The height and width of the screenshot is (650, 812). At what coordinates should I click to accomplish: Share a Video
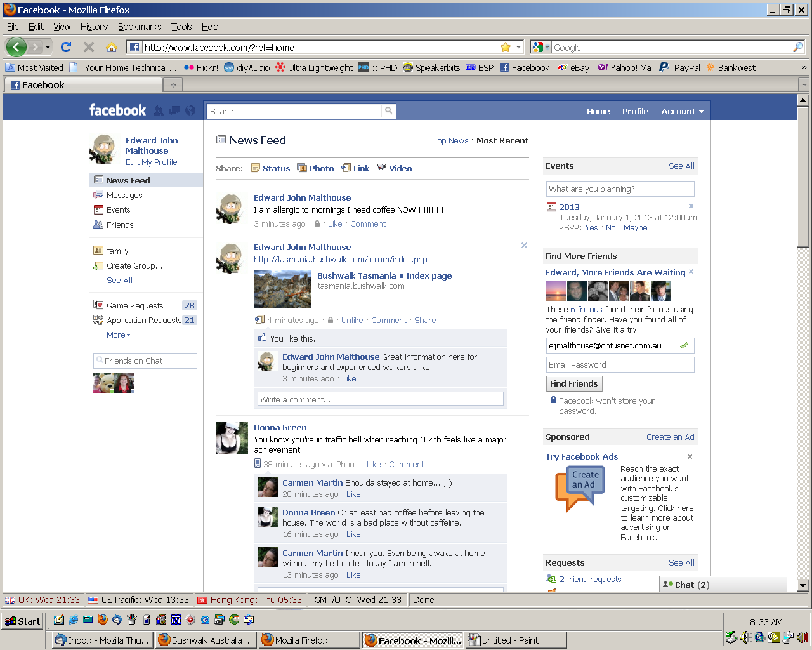click(x=394, y=168)
